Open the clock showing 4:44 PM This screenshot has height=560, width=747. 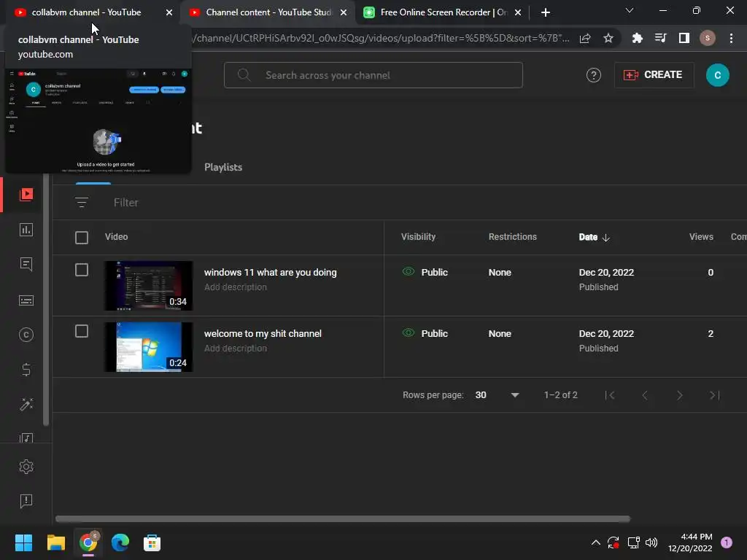(690, 542)
